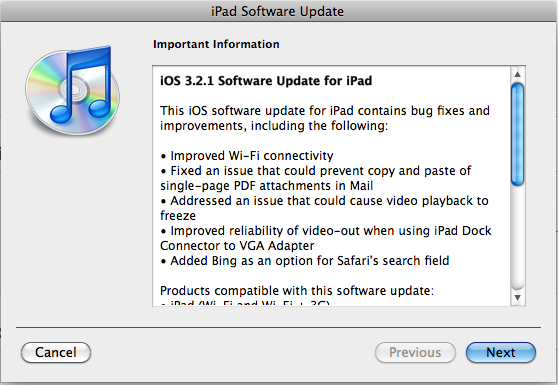
Task: Click the horizontal separator above the buttons
Action: [x=278, y=327]
